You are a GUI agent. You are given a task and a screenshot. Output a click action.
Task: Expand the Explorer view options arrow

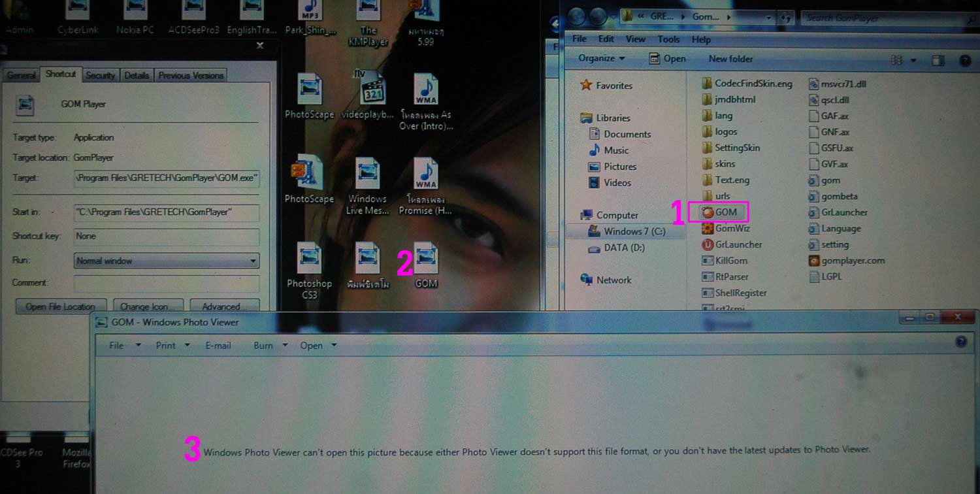(x=913, y=60)
